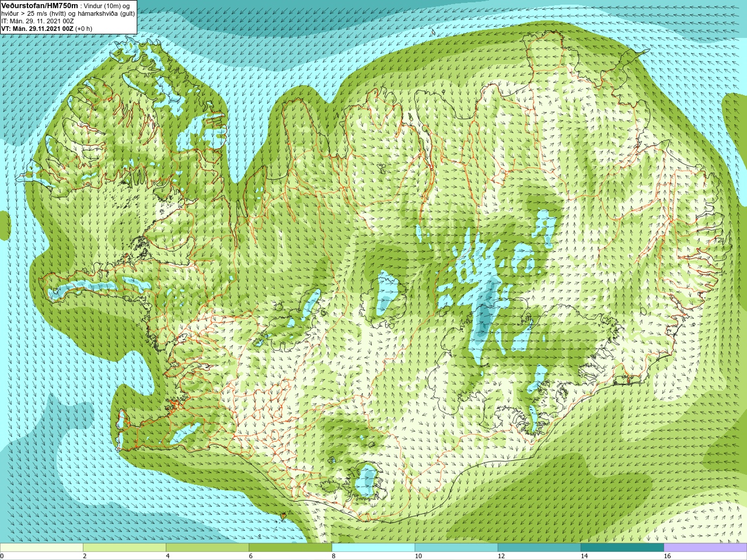The width and height of the screenshot is (747, 560).
Task: Click the legend value label '2'
Action: [85, 556]
